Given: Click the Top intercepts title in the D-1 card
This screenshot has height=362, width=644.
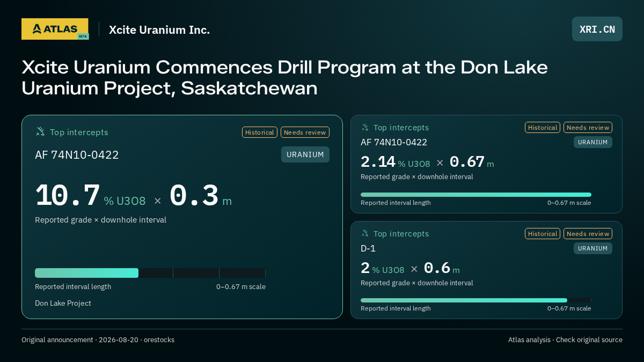Looking at the screenshot, I should [401, 234].
